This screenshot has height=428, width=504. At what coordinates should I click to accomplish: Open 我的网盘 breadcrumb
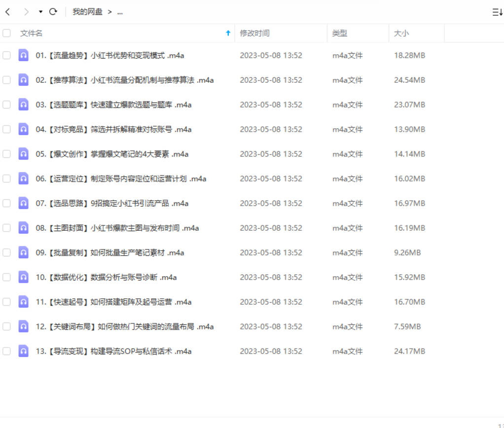pos(87,12)
